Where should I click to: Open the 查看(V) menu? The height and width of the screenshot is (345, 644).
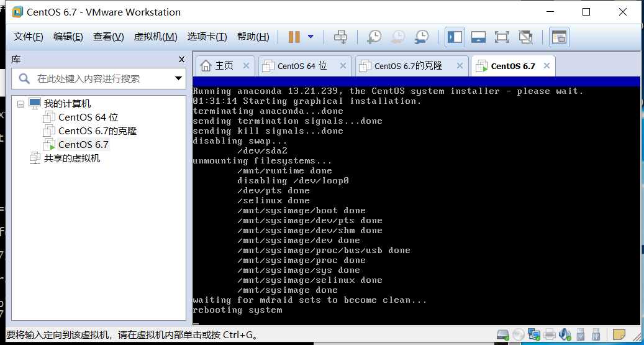109,37
